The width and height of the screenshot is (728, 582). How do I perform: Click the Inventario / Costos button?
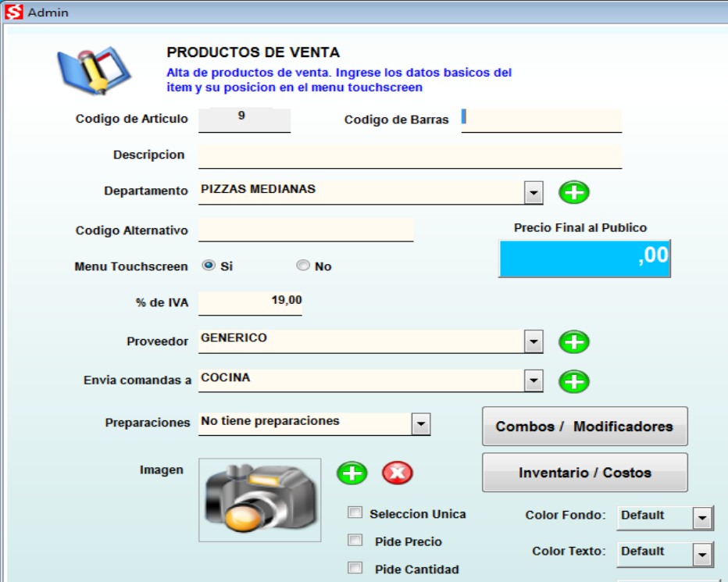pyautogui.click(x=585, y=473)
